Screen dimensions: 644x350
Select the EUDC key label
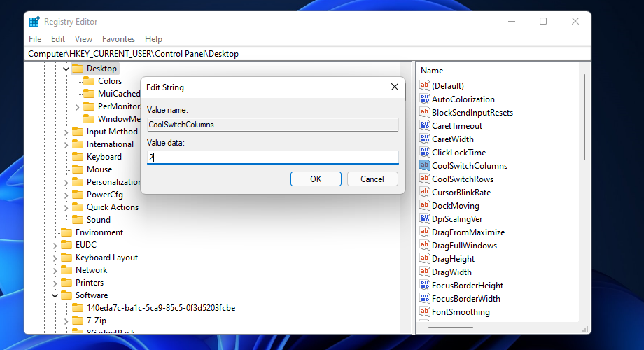click(86, 245)
